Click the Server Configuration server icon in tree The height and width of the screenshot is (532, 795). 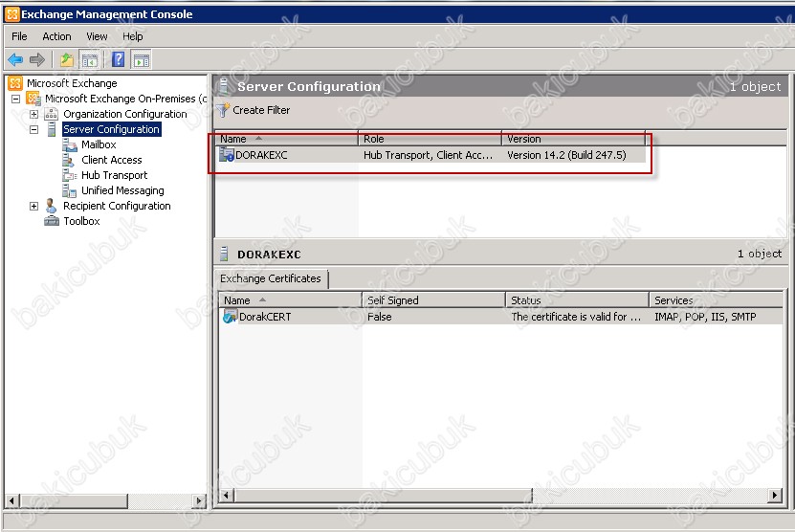[x=52, y=129]
